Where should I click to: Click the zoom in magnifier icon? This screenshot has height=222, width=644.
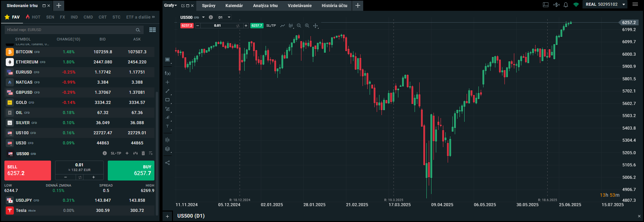(307, 26)
